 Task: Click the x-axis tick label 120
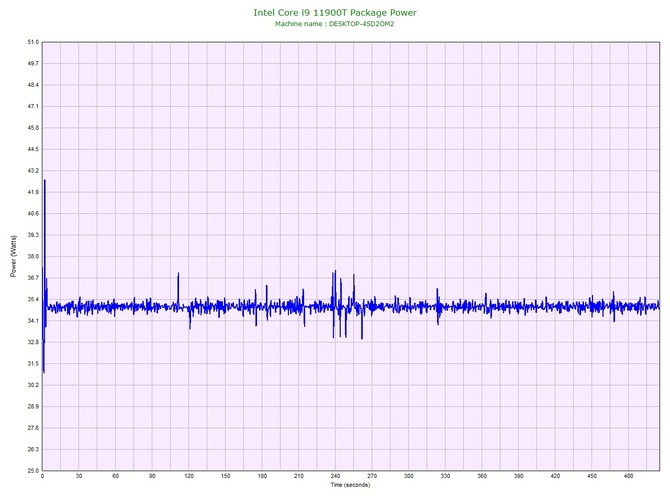click(189, 476)
